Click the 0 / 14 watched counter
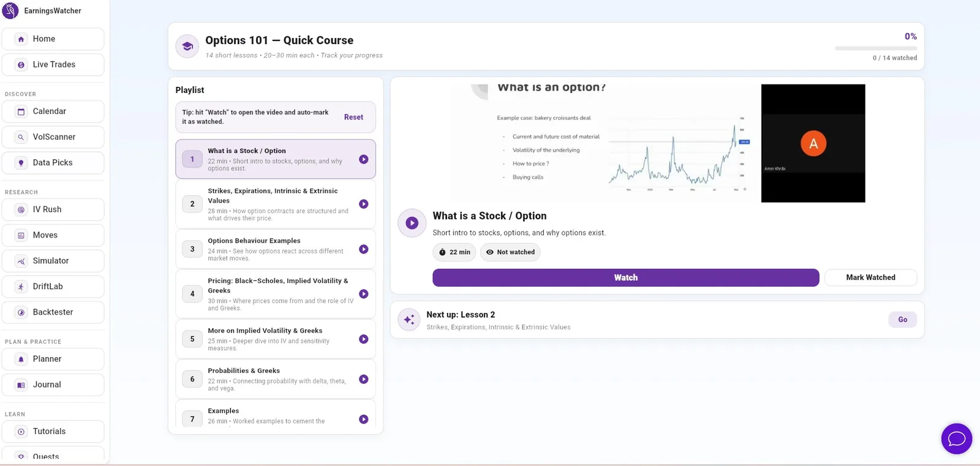Screen dimensions: 980x466 (895, 58)
